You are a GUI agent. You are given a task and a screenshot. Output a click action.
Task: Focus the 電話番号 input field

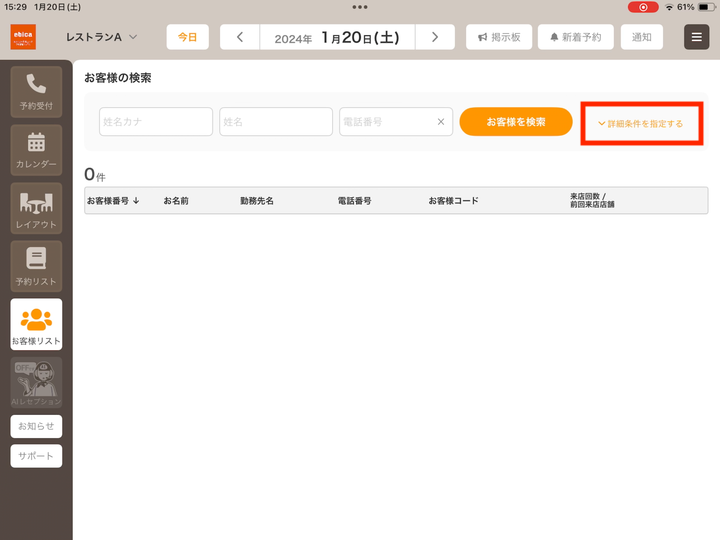point(396,122)
